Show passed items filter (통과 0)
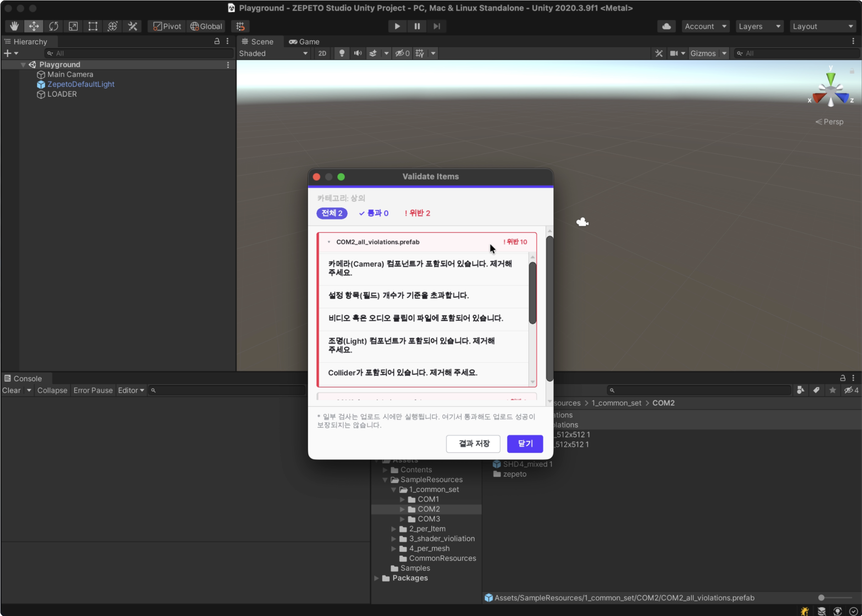The image size is (862, 616). tap(374, 213)
